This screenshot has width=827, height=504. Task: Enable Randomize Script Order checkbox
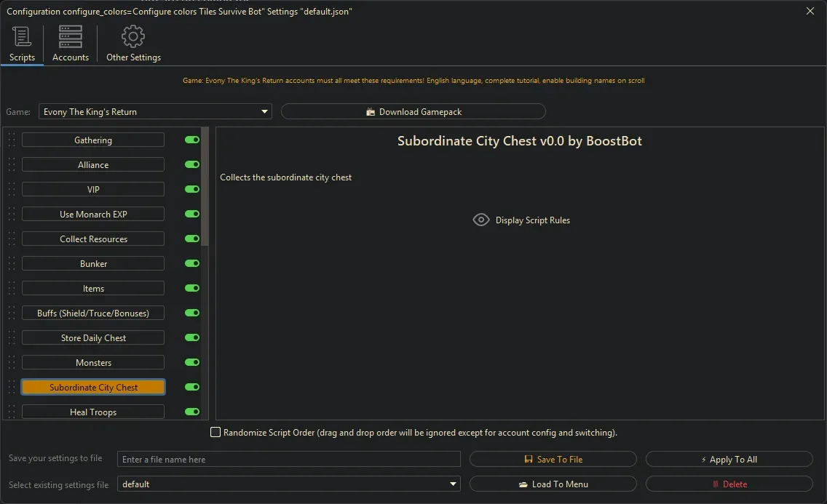click(215, 432)
